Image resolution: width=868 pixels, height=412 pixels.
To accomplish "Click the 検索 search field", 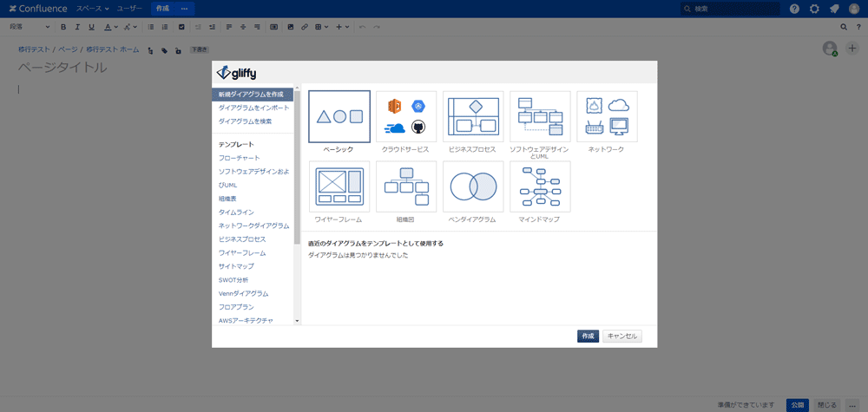I will tap(730, 9).
